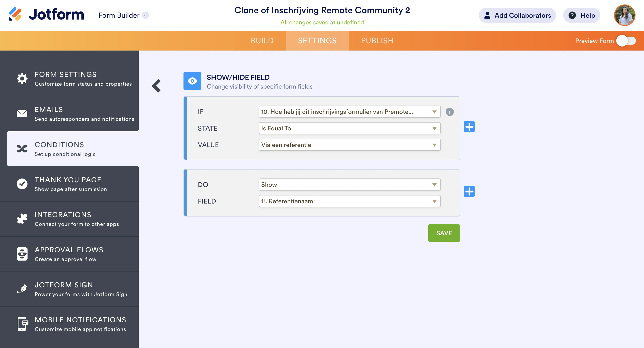Switch to the BUILD tab
Image resolution: width=644 pixels, height=348 pixels.
click(262, 40)
